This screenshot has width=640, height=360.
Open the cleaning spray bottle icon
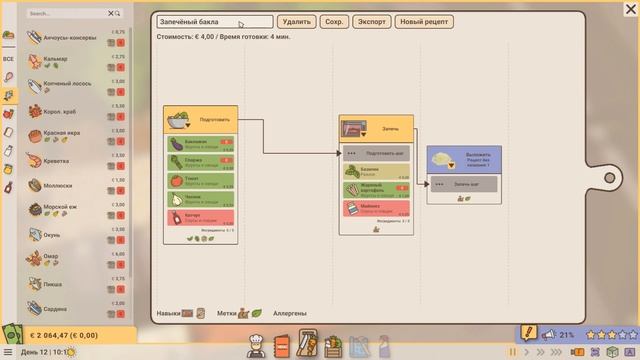(x=384, y=347)
